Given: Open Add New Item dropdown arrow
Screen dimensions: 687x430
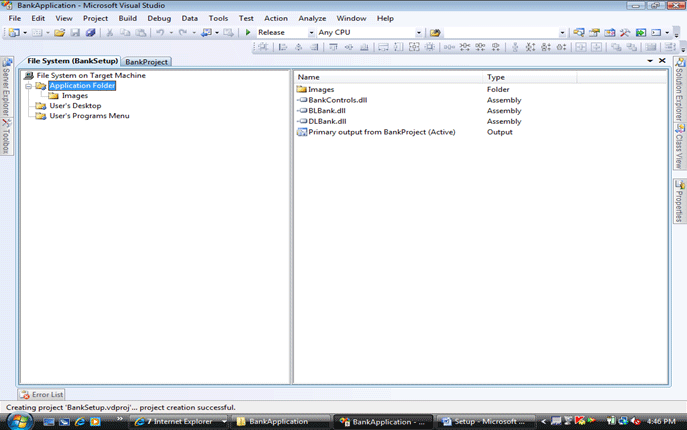Looking at the screenshot, I should [x=48, y=33].
